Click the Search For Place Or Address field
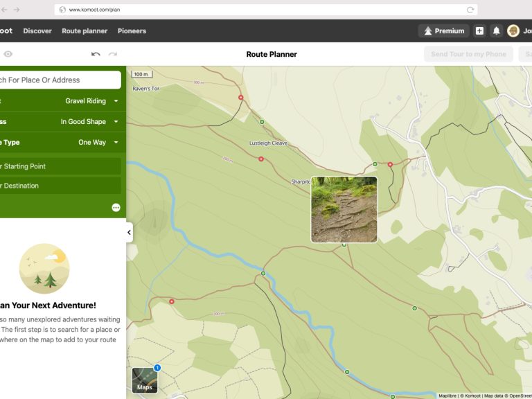Screen dimensions: 532x399 pyautogui.click(x=60, y=80)
